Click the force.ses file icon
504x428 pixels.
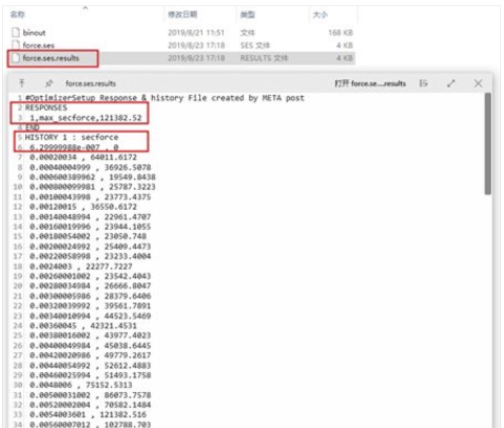point(15,45)
